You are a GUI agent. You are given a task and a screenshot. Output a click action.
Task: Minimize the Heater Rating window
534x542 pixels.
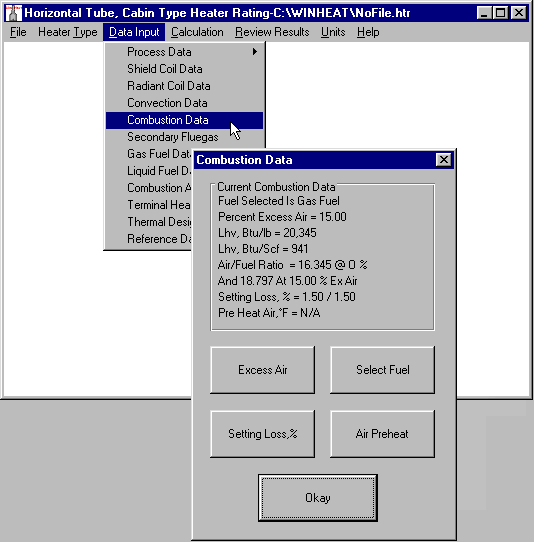pyautogui.click(x=484, y=13)
